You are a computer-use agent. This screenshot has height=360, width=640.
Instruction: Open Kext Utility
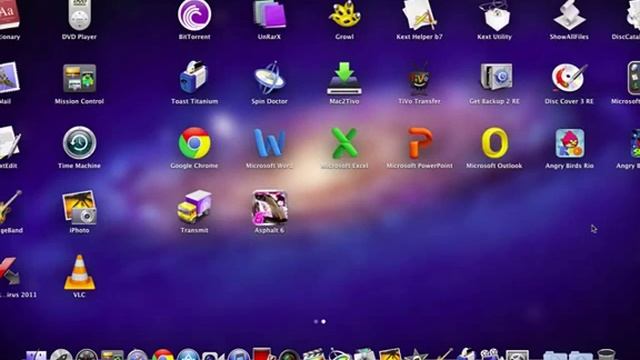pos(494,16)
